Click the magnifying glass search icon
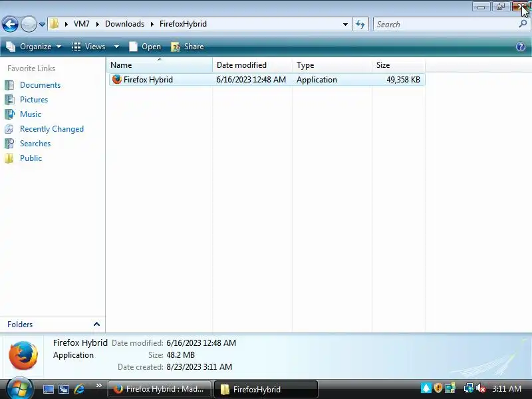Screen dimensions: 532x399 pos(523,24)
